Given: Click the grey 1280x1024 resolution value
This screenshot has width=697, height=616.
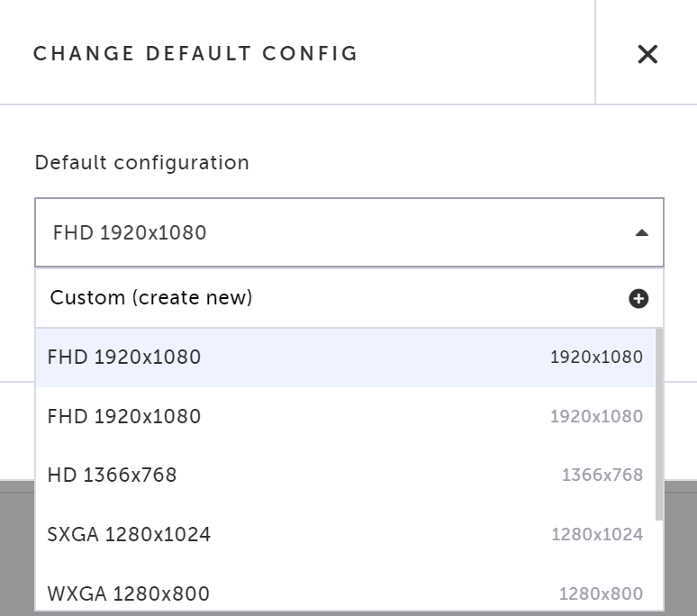Looking at the screenshot, I should (x=597, y=534).
